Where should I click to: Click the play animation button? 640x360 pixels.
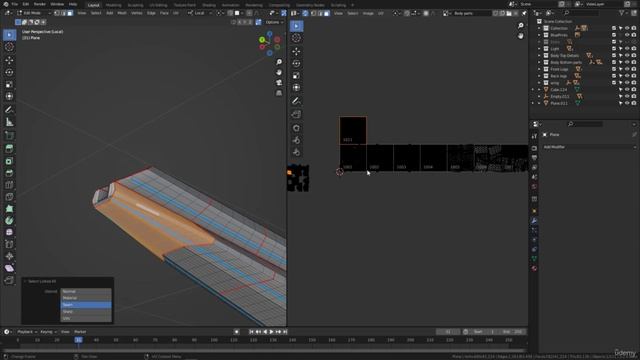pyautogui.click(x=271, y=332)
